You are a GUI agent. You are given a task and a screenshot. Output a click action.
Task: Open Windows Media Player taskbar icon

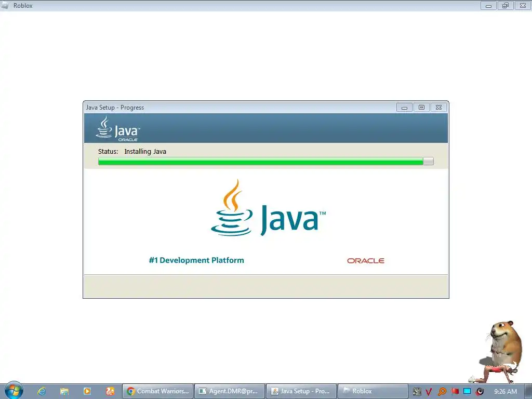[x=87, y=391]
